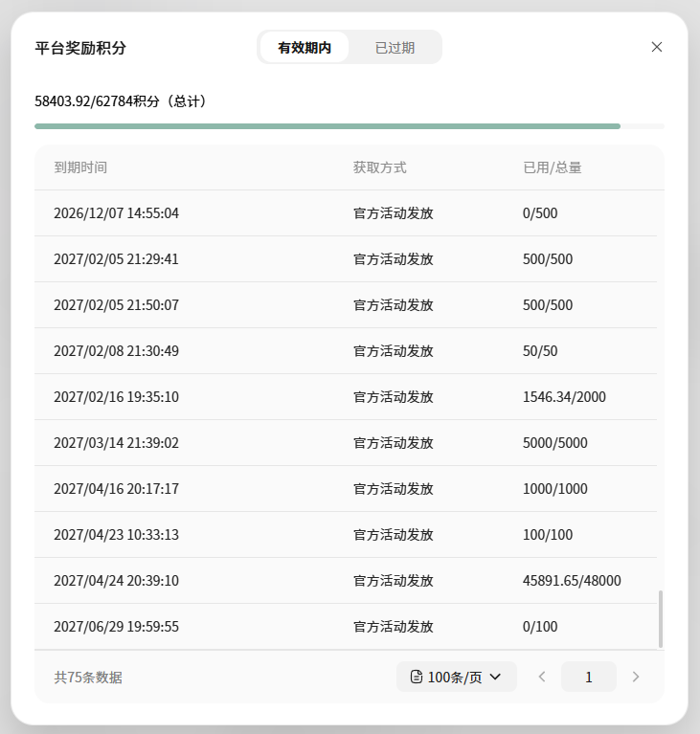This screenshot has width=700, height=734.
Task: Click the 50/50 usage value
Action: coord(540,350)
